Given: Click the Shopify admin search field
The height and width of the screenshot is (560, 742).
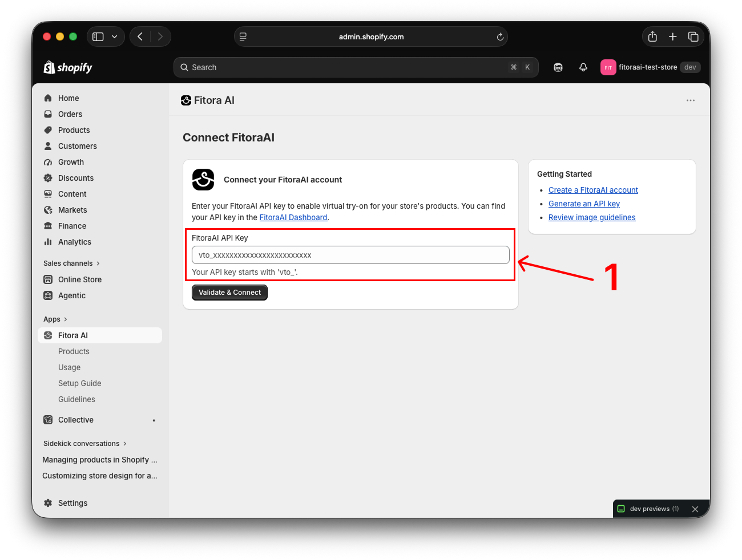Looking at the screenshot, I should click(356, 67).
